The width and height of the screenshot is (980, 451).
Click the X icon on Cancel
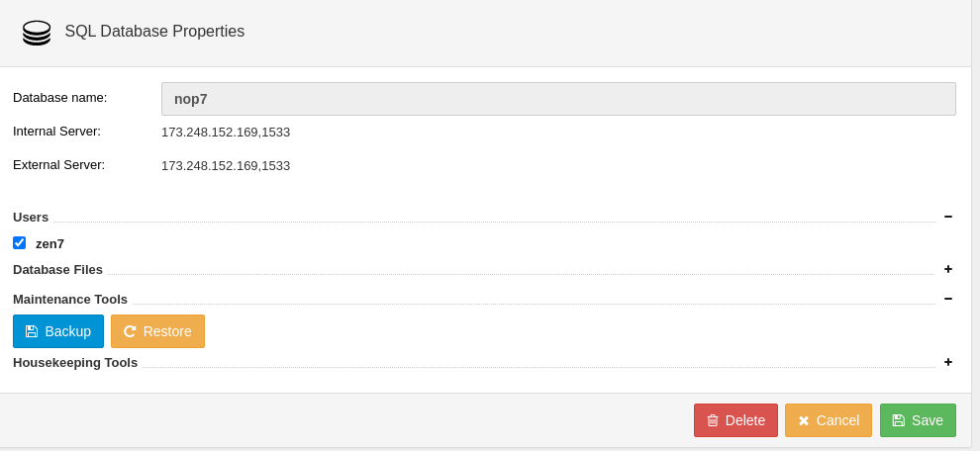(804, 421)
